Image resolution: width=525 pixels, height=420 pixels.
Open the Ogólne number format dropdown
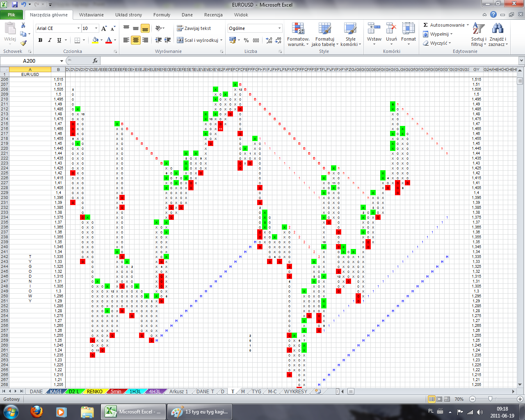pos(279,28)
